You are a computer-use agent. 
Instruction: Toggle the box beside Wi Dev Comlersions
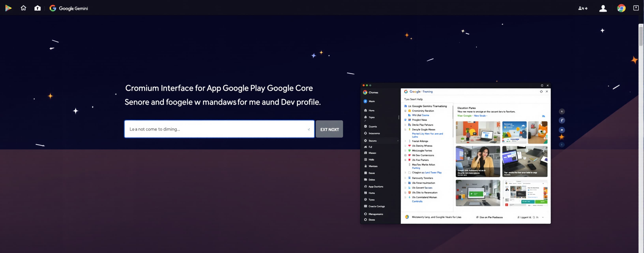pos(405,155)
